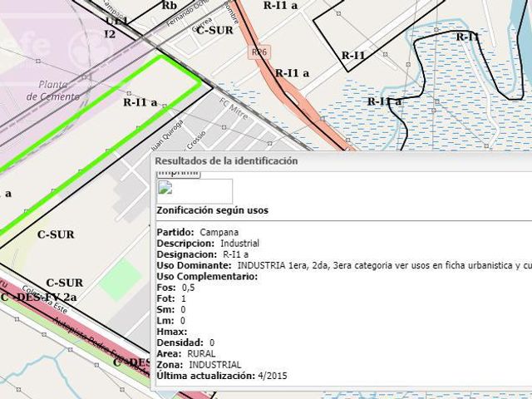Click the 'Zonificación según usos' heading

click(x=213, y=210)
